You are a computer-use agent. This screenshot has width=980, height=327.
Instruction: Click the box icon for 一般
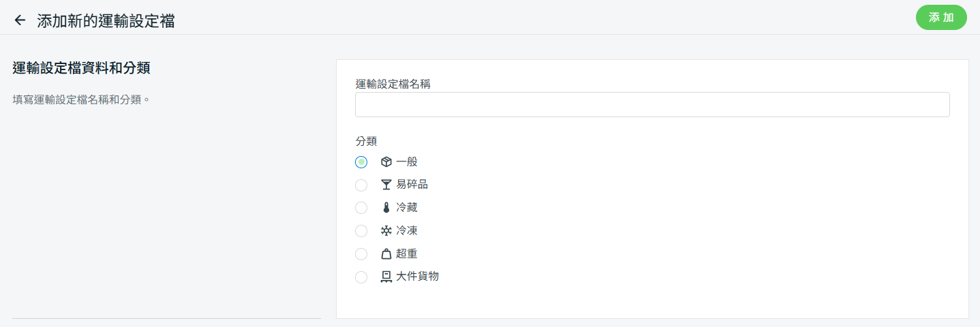click(386, 162)
